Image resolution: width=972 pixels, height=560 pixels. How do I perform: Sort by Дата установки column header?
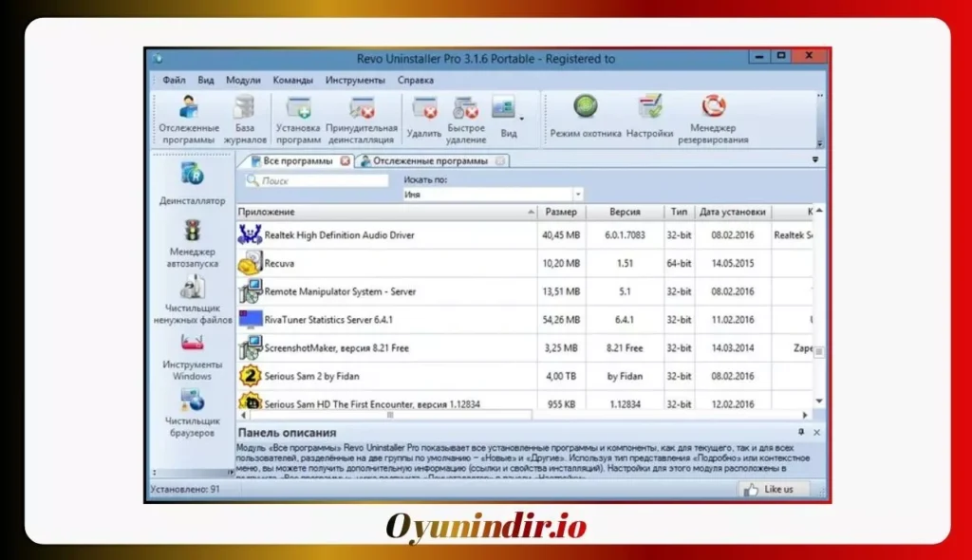(732, 212)
